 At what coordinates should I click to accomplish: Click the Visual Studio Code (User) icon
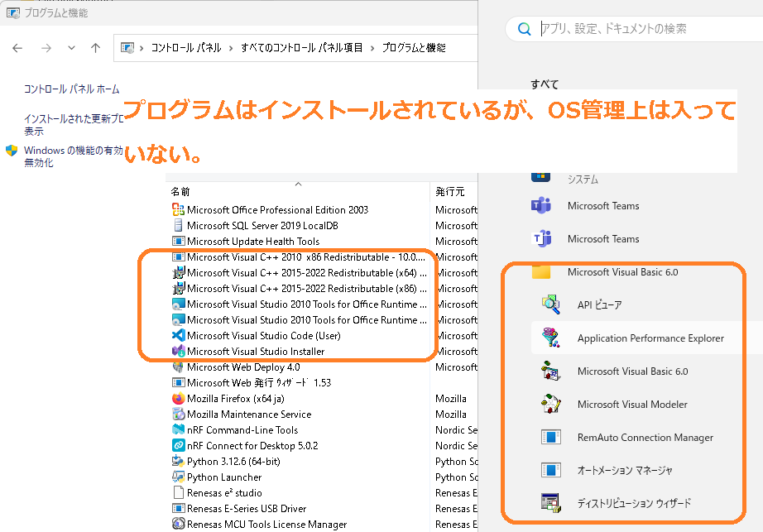(178, 336)
